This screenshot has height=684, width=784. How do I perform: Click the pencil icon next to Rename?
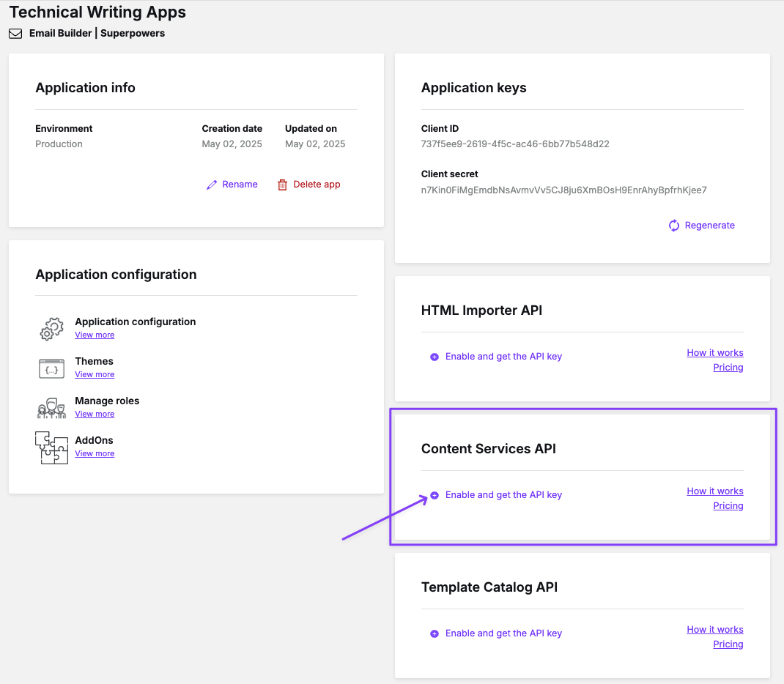click(x=212, y=185)
